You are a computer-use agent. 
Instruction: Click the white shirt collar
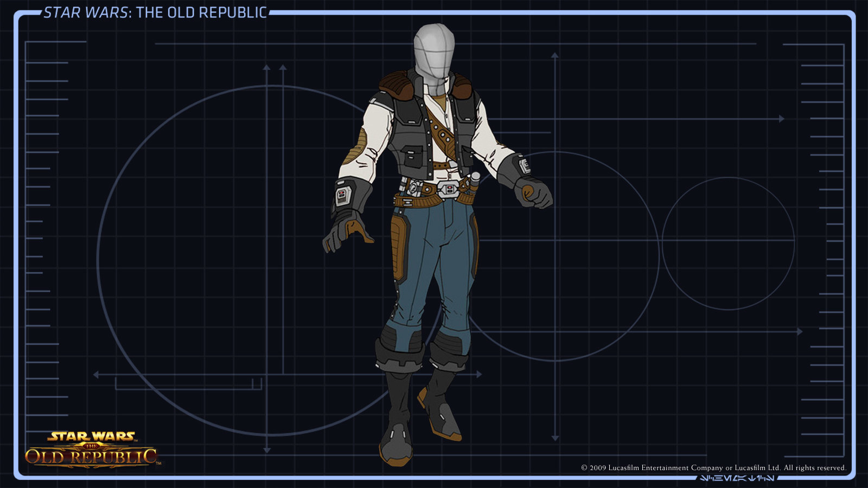pos(442,87)
